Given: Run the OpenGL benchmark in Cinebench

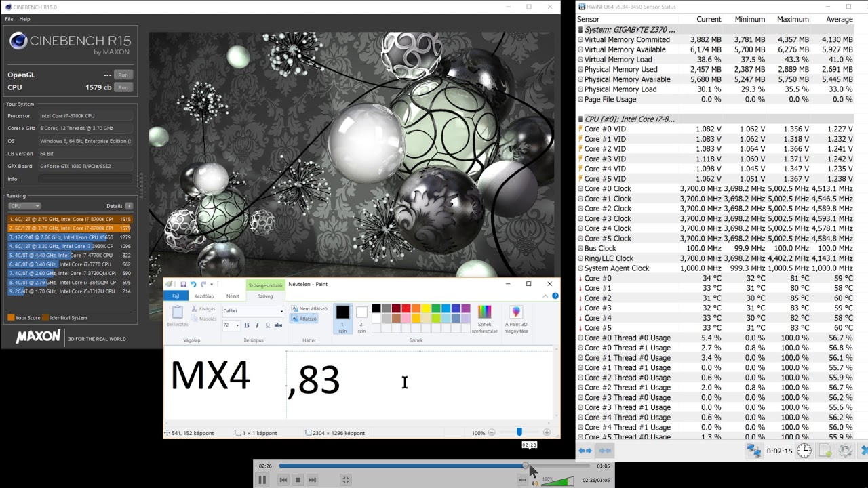Looking at the screenshot, I should (x=123, y=75).
